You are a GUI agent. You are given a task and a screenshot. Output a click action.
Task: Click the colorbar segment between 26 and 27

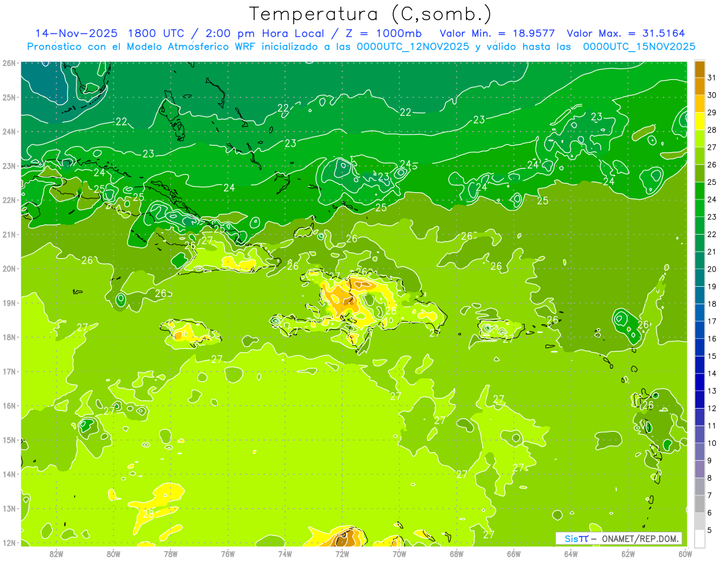[699, 156]
